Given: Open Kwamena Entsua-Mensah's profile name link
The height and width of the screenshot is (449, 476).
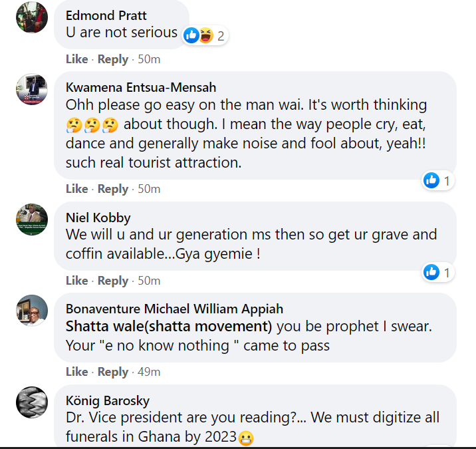Looking at the screenshot, I should pos(141,88).
